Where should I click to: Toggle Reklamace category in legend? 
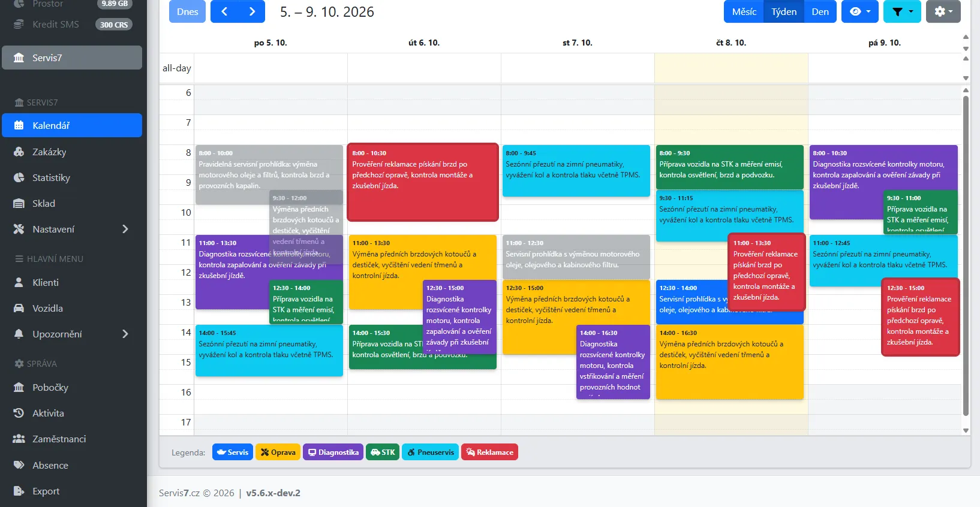point(489,452)
